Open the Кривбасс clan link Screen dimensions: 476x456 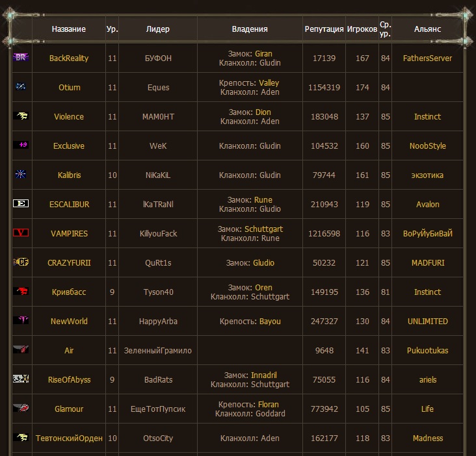click(x=69, y=292)
